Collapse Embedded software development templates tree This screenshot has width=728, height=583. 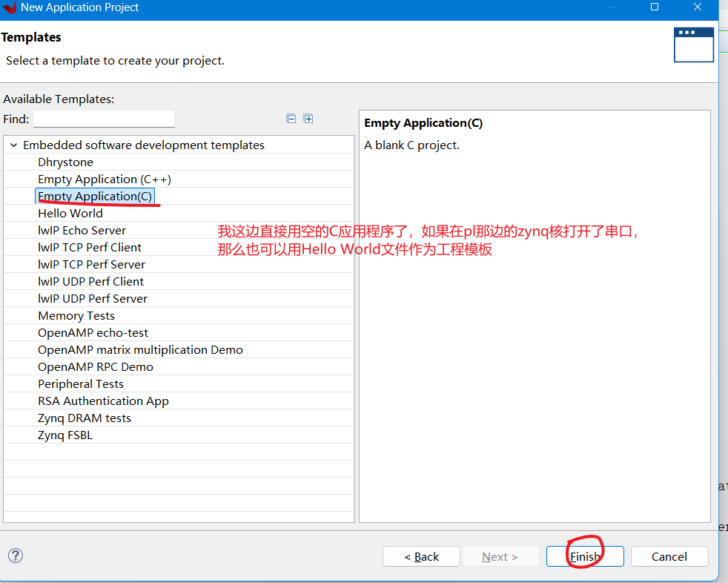tap(13, 145)
